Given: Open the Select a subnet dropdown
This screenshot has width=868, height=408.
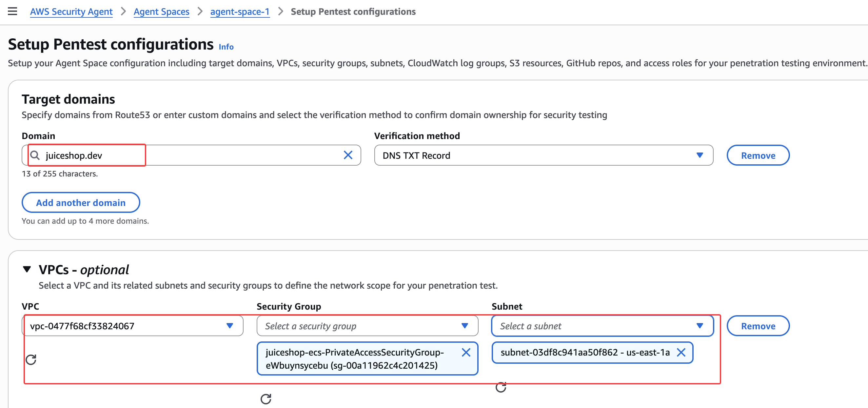Looking at the screenshot, I should [x=602, y=326].
